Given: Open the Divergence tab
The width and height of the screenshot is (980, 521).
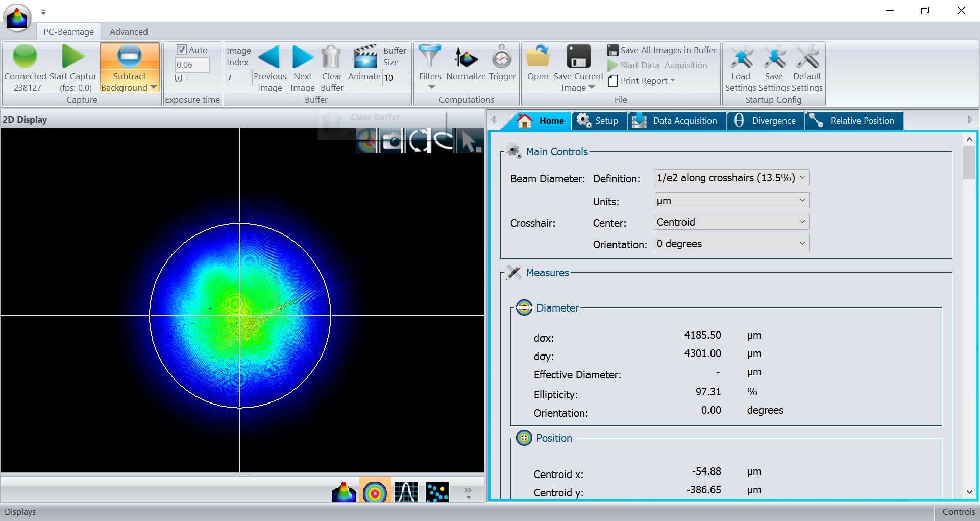Looking at the screenshot, I should tap(765, 121).
